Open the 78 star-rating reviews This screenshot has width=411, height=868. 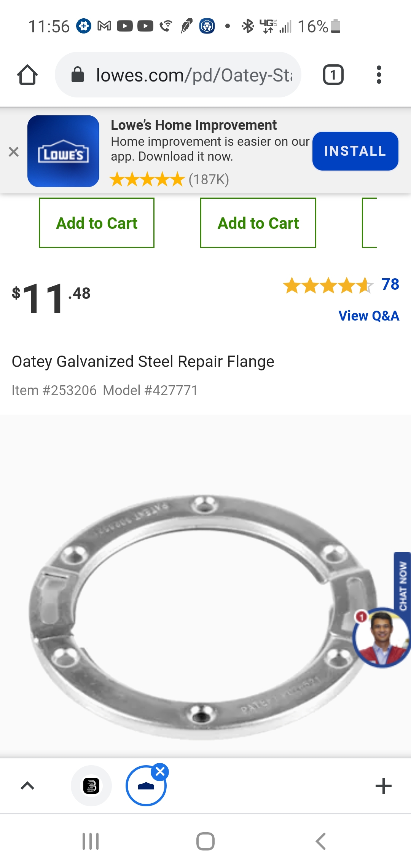tap(341, 285)
